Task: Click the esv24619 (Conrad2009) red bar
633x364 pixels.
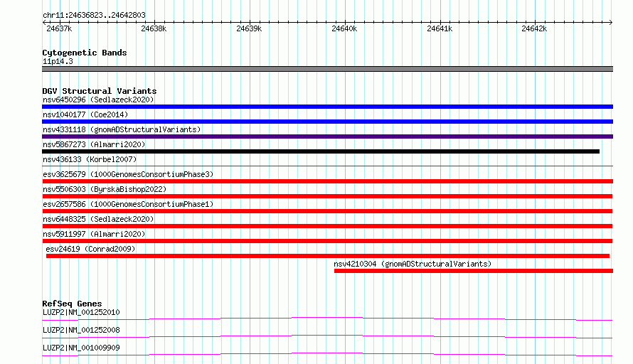Action: click(x=328, y=256)
